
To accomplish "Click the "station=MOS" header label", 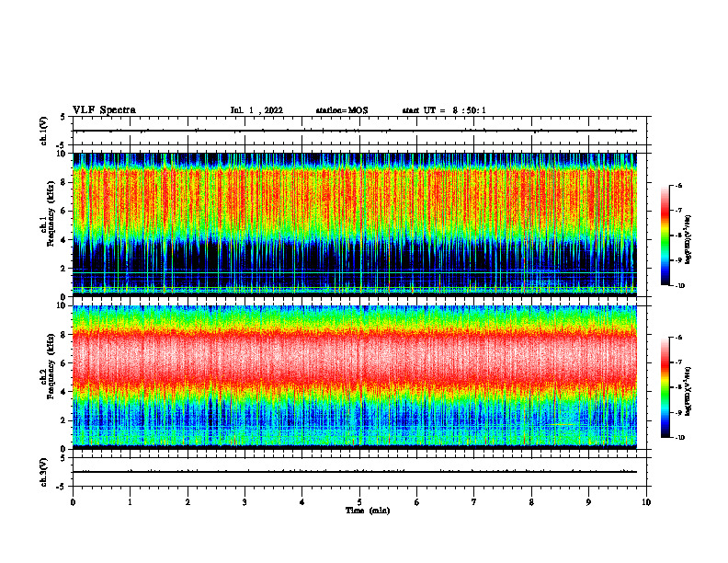I will coord(342,110).
